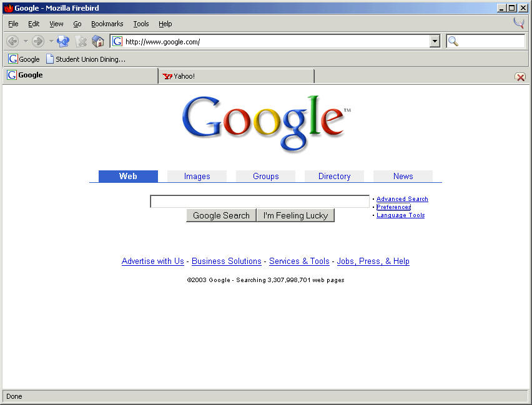This screenshot has height=405, width=532.
Task: Switch to the Google browser tab
Action: (81, 76)
